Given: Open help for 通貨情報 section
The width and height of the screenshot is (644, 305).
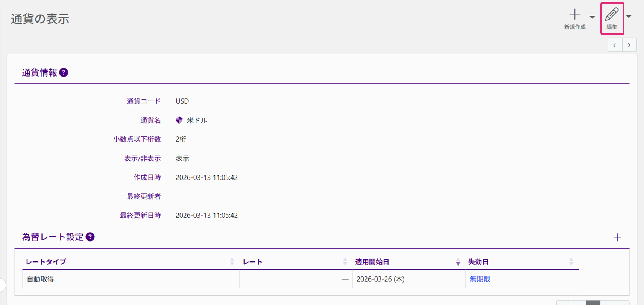Looking at the screenshot, I should coord(64,72).
